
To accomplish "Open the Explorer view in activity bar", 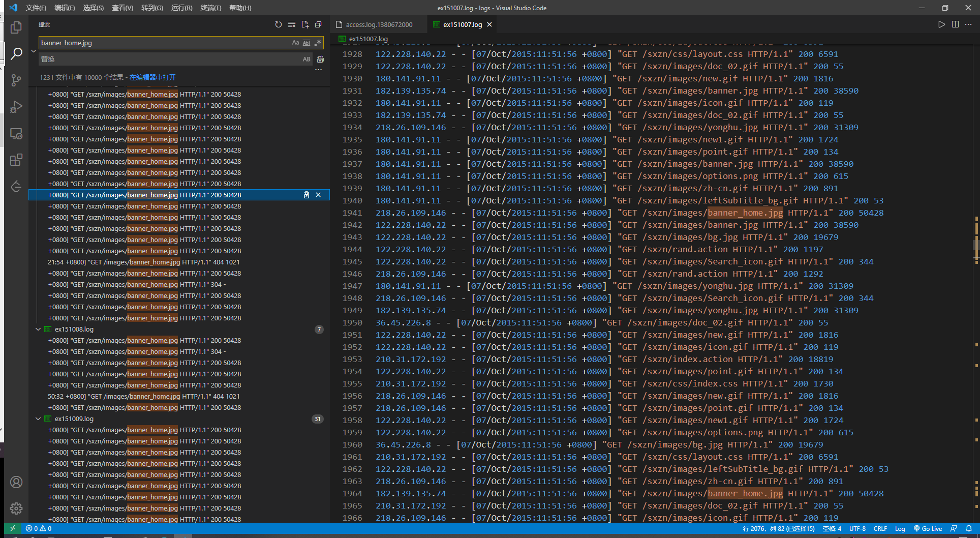I will click(16, 27).
